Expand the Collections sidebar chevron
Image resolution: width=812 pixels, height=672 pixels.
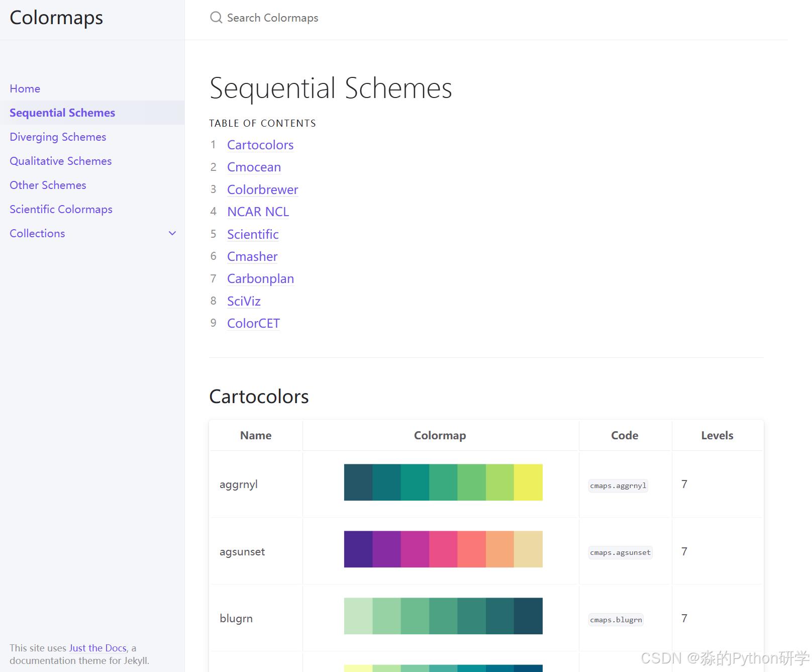[172, 233]
